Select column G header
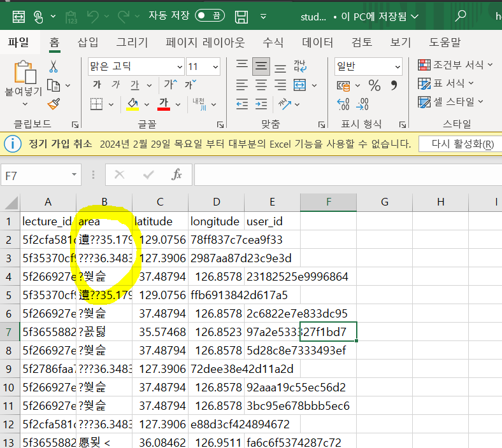 385,202
